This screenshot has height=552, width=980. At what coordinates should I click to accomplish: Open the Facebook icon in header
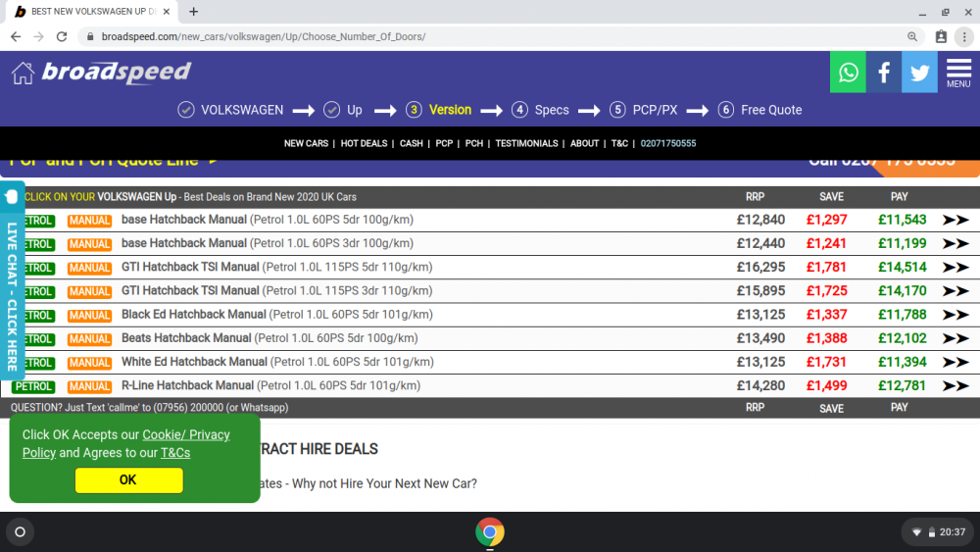884,73
